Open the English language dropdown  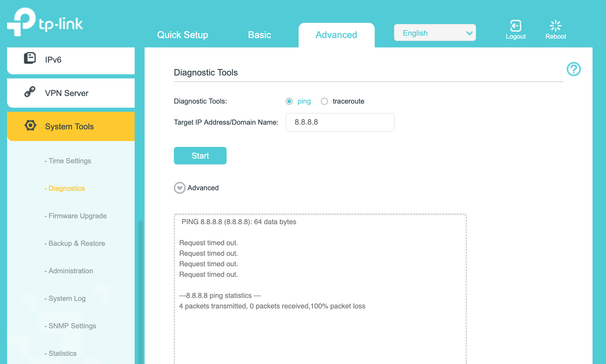435,33
